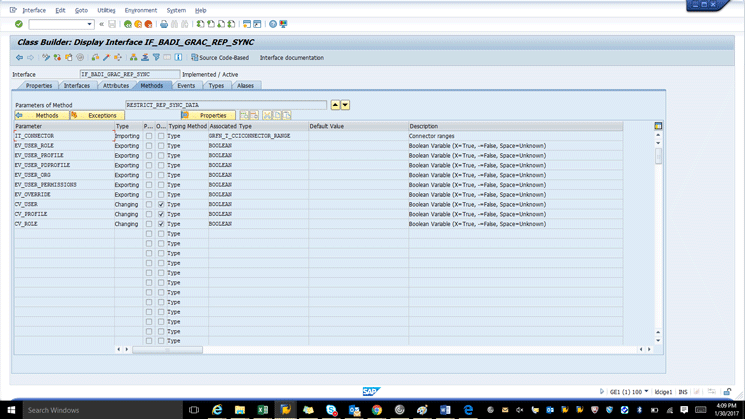The image size is (745, 419).
Task: Select the EV_USER_PERMISSIONS parameter cell
Action: [64, 185]
